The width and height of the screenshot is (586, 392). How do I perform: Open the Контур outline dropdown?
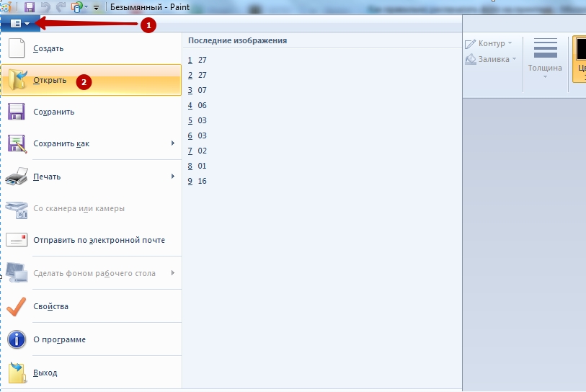489,44
